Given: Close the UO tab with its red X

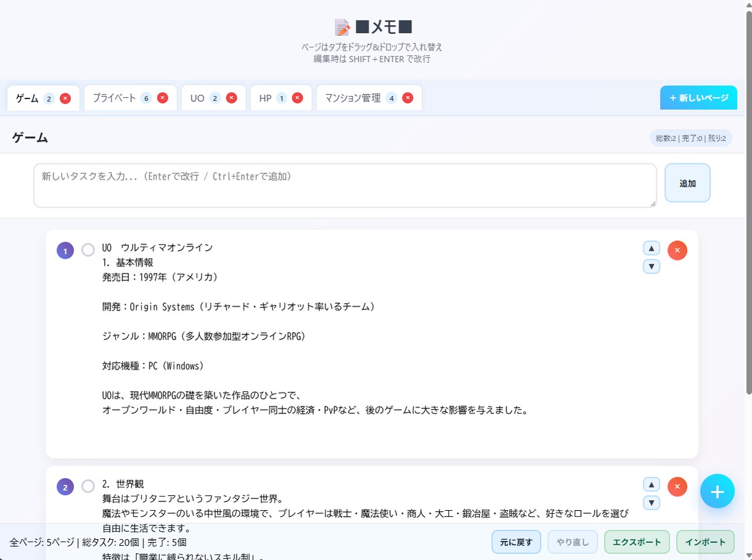Looking at the screenshot, I should 232,98.
